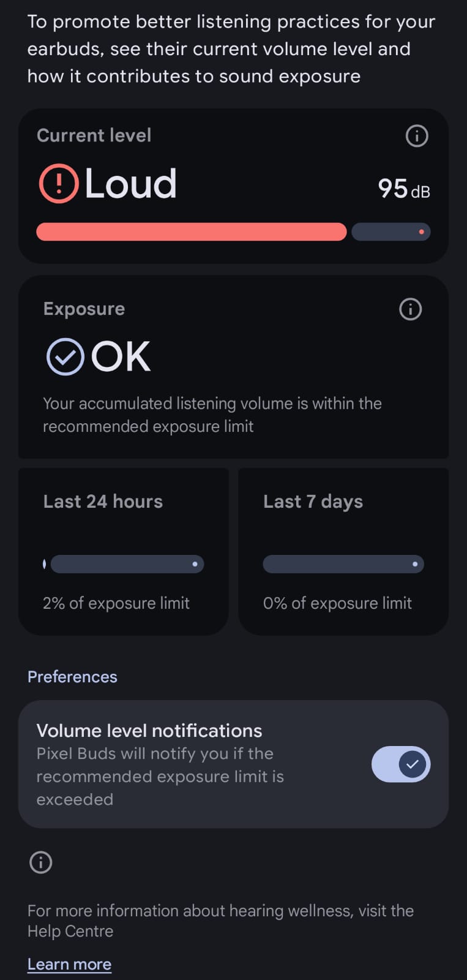Viewport: 467px width, 980px height.
Task: Tap the Volume level notifications title
Action: click(149, 731)
